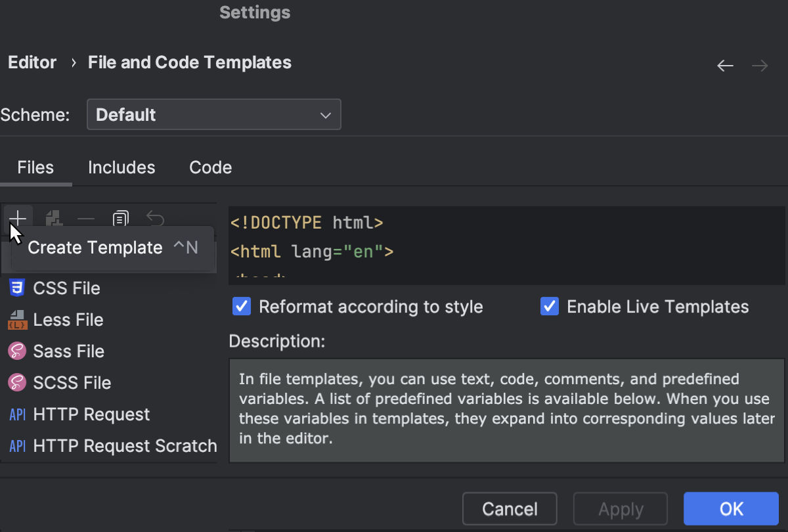Viewport: 788px width, 532px height.
Task: Click the API HTTP Request icon
Action: [x=16, y=414]
